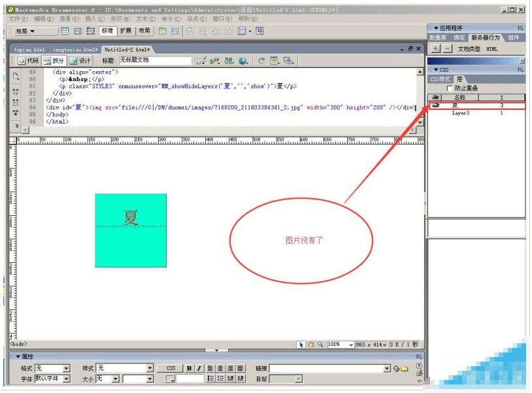Click the Bold formatting button

coord(190,369)
